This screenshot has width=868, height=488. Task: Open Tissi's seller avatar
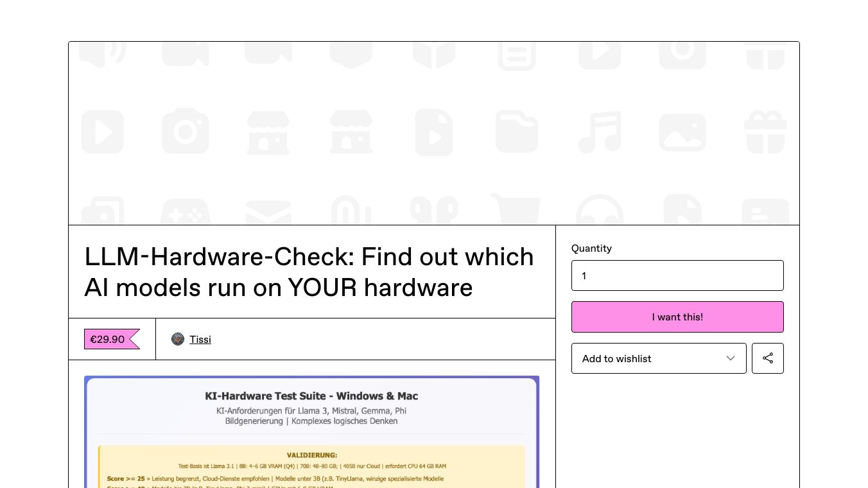coord(178,339)
